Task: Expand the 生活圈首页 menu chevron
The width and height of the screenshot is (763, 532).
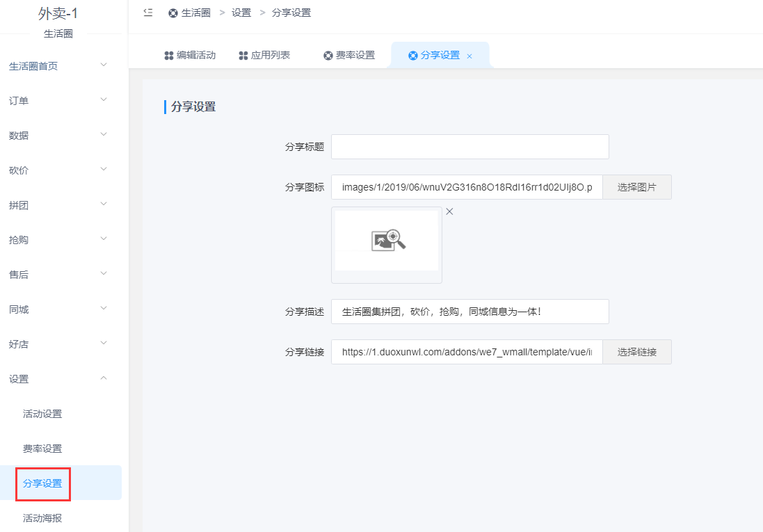Action: (104, 65)
